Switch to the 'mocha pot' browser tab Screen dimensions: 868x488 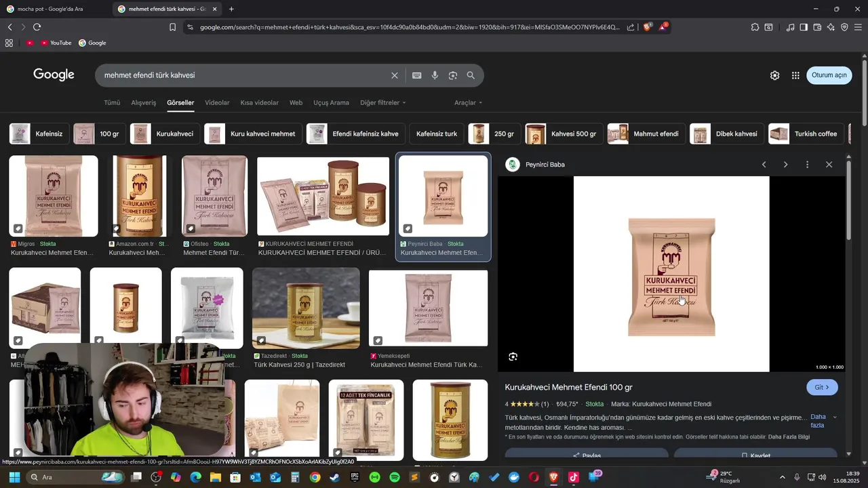(54, 9)
